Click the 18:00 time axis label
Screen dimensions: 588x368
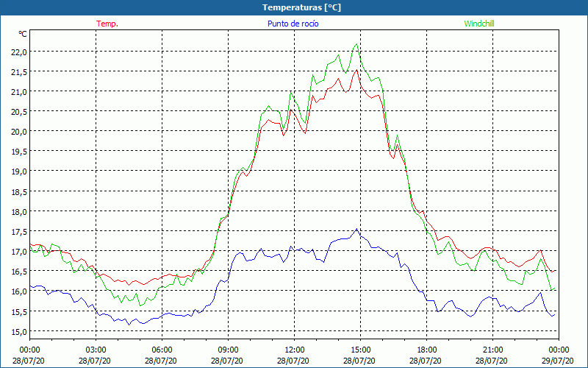(x=427, y=350)
